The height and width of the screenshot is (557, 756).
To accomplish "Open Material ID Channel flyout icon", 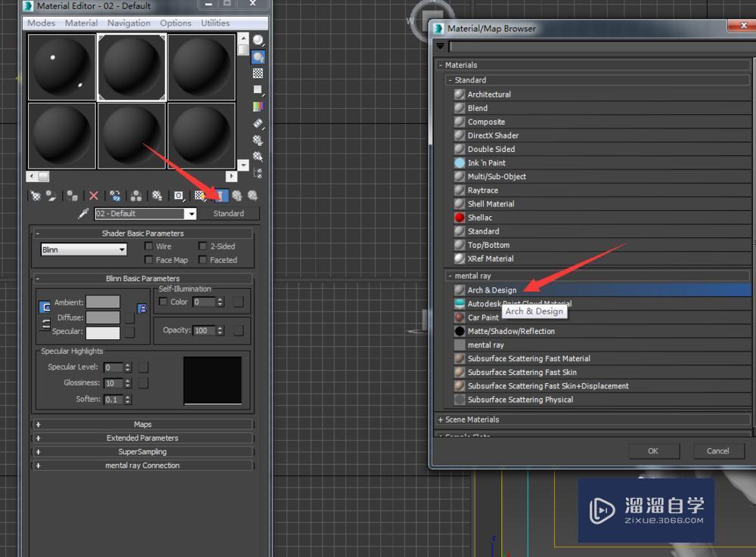I will pos(179,196).
